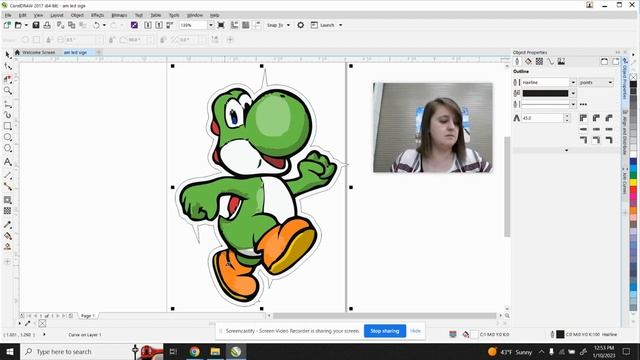This screenshot has width=640, height=360.
Task: Select the Rectangle tool
Action: pyautogui.click(x=8, y=126)
